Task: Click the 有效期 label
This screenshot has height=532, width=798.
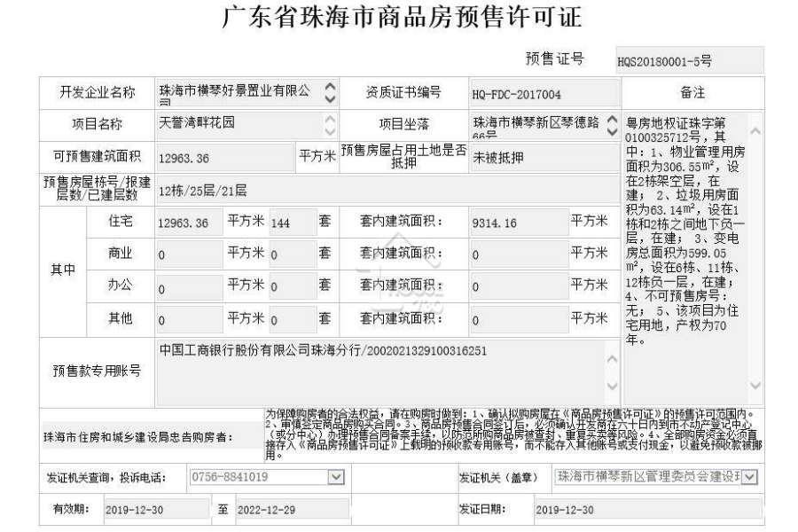Action: tap(71, 509)
